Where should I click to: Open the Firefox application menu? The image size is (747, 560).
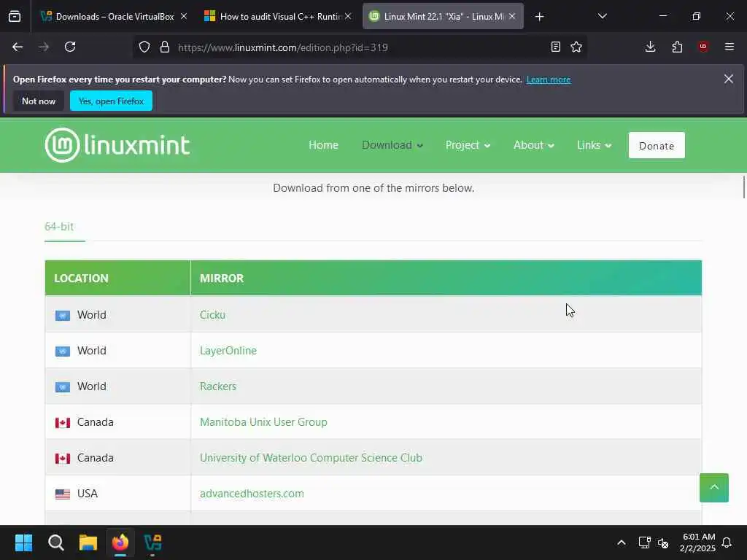pos(729,47)
